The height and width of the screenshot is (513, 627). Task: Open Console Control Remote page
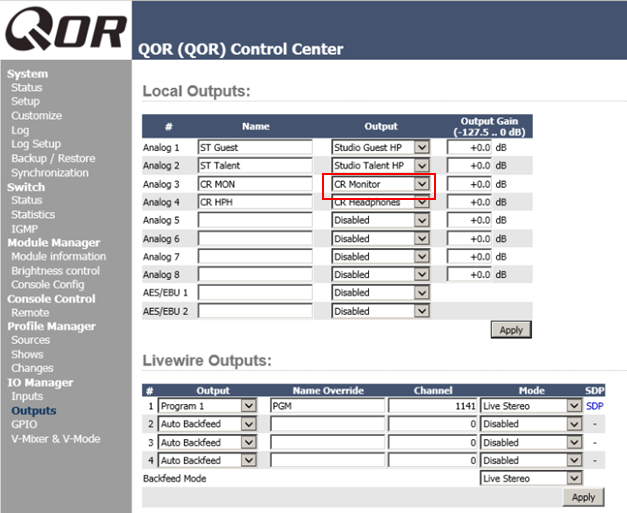(30, 313)
